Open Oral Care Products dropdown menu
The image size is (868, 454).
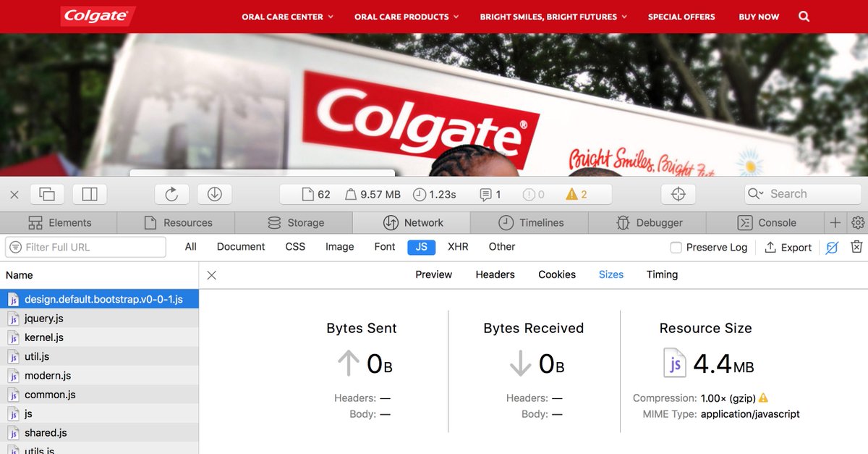[407, 17]
